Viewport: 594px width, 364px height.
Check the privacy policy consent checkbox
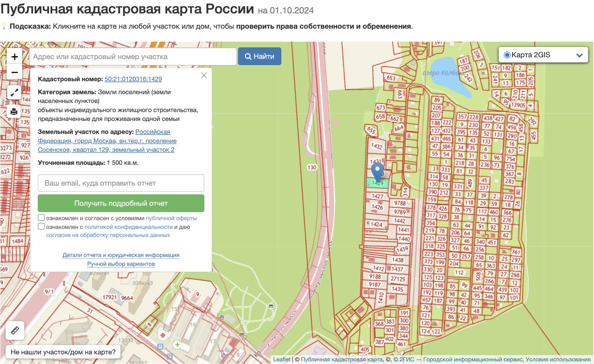click(x=41, y=226)
